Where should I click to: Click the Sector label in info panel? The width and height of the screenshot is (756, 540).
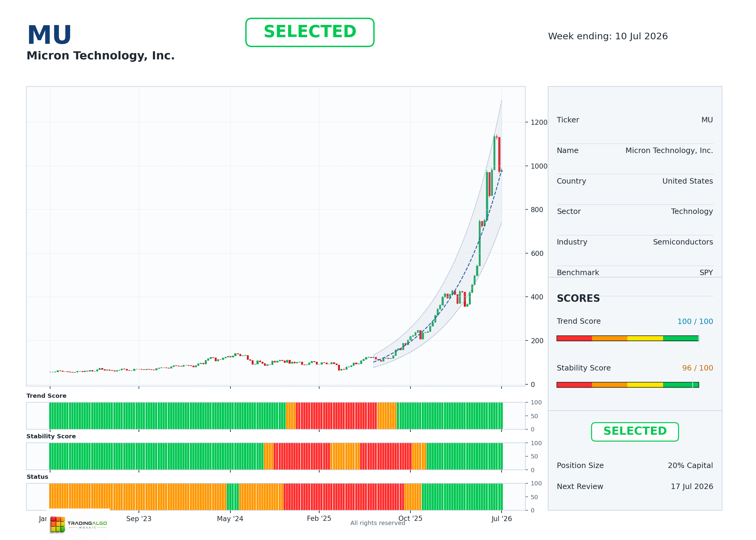[568, 211]
